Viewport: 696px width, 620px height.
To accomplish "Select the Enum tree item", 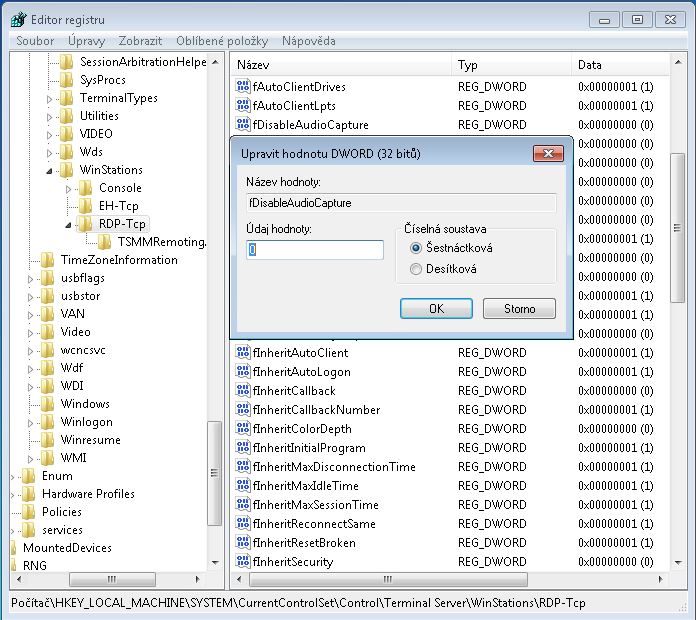I will [57, 476].
